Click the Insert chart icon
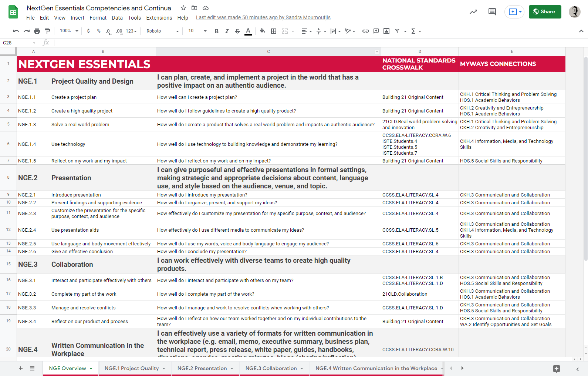Viewport: 588px width, 376px height. (x=386, y=31)
